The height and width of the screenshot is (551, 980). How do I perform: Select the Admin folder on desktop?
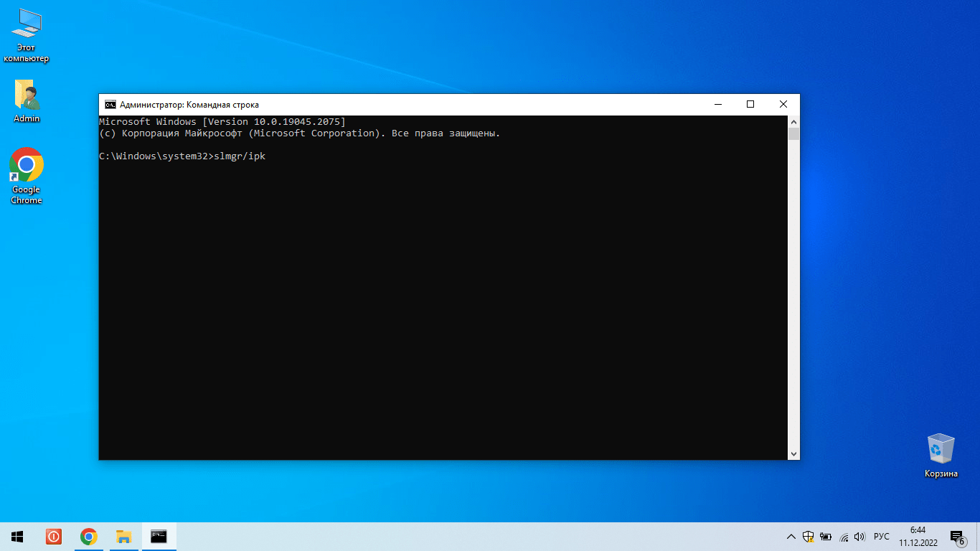click(x=27, y=101)
